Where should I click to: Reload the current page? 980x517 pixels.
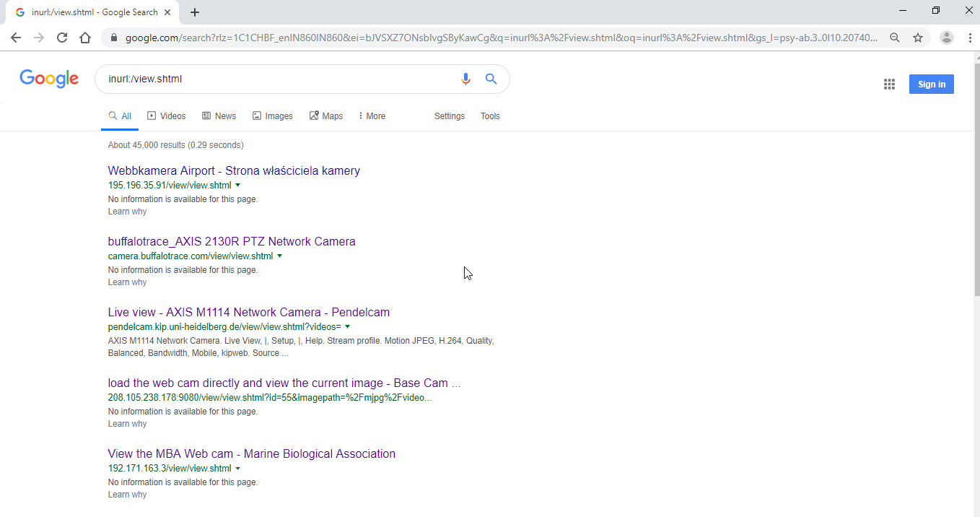coord(62,38)
